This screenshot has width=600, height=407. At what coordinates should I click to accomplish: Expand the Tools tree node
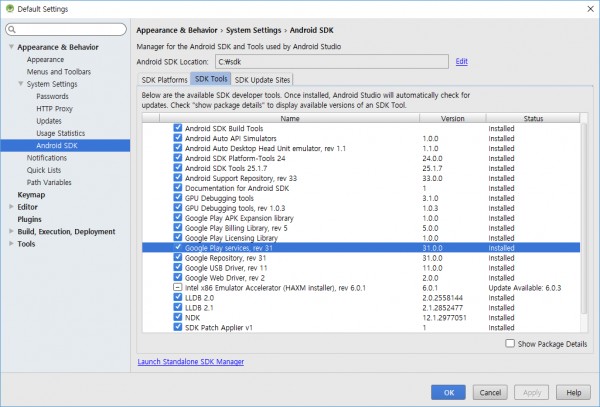point(11,243)
